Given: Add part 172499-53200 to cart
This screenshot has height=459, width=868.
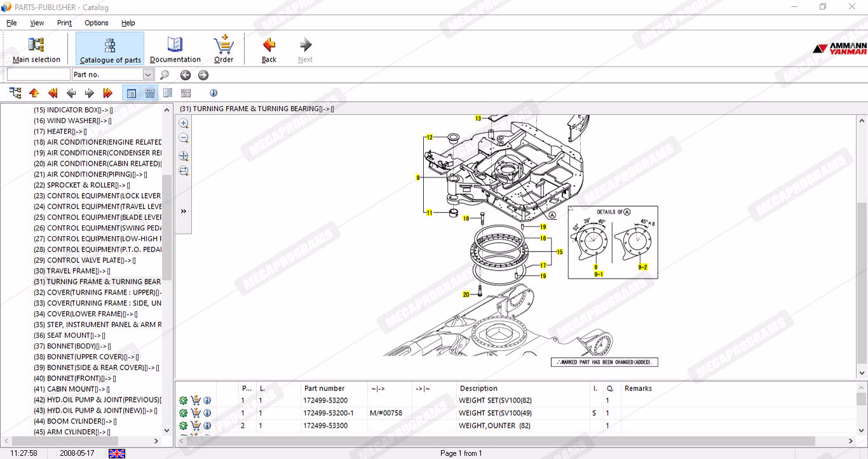Looking at the screenshot, I should pos(196,401).
